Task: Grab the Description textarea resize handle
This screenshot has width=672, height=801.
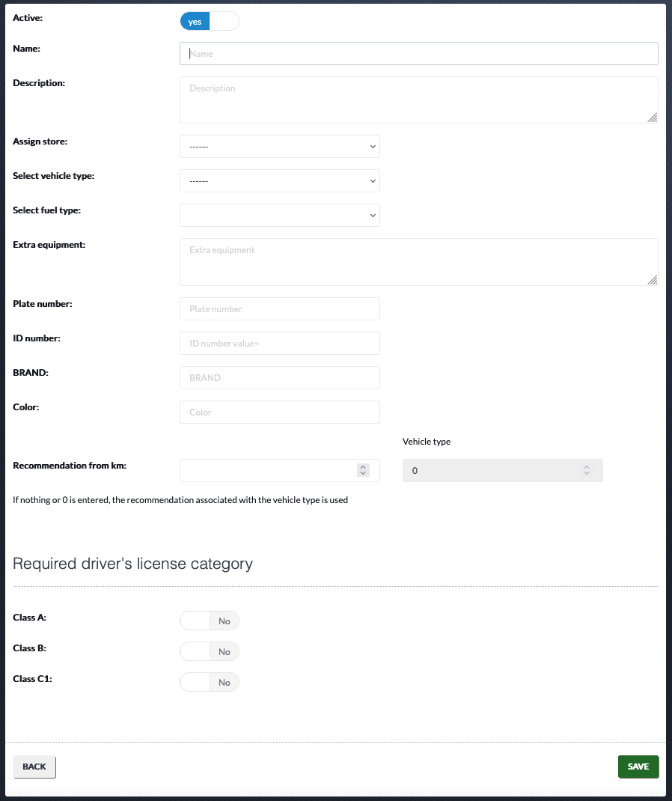Action: click(x=653, y=118)
